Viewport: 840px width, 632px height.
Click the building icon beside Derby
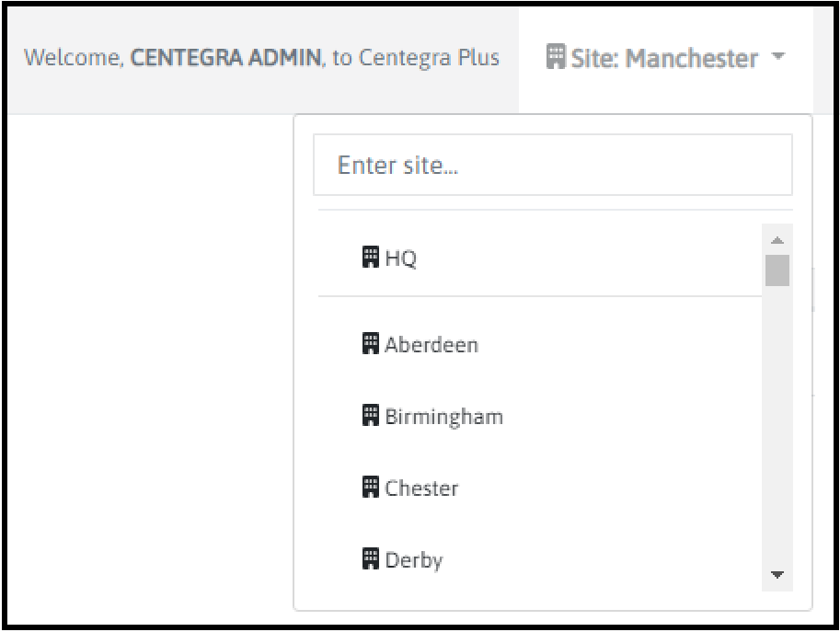click(x=371, y=558)
